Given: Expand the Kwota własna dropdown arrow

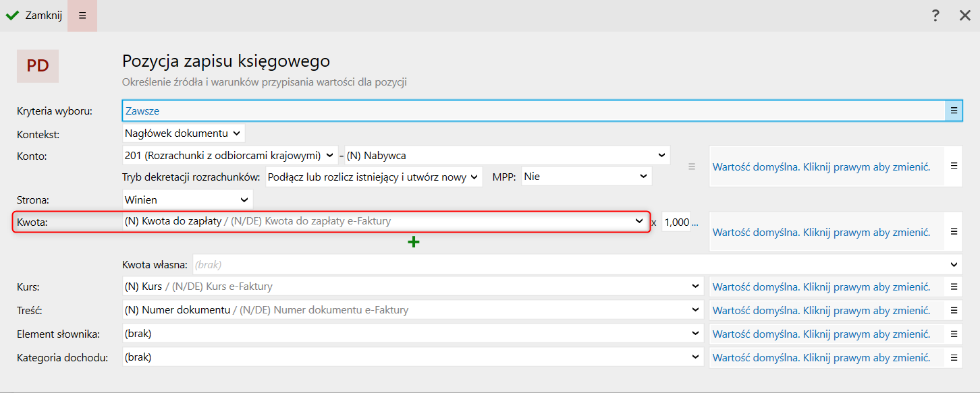Looking at the screenshot, I should [x=954, y=265].
